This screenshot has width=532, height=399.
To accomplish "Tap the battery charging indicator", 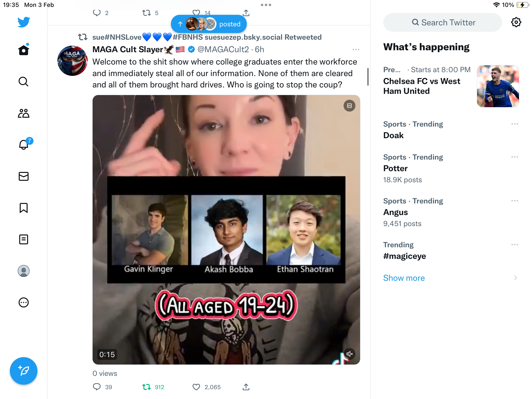I will 523,5.
